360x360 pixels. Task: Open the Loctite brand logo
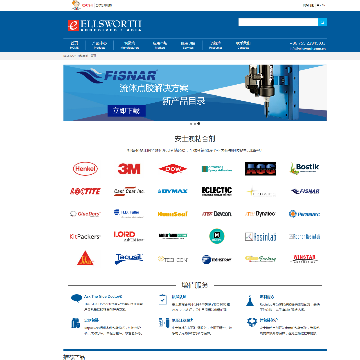pyautogui.click(x=85, y=191)
